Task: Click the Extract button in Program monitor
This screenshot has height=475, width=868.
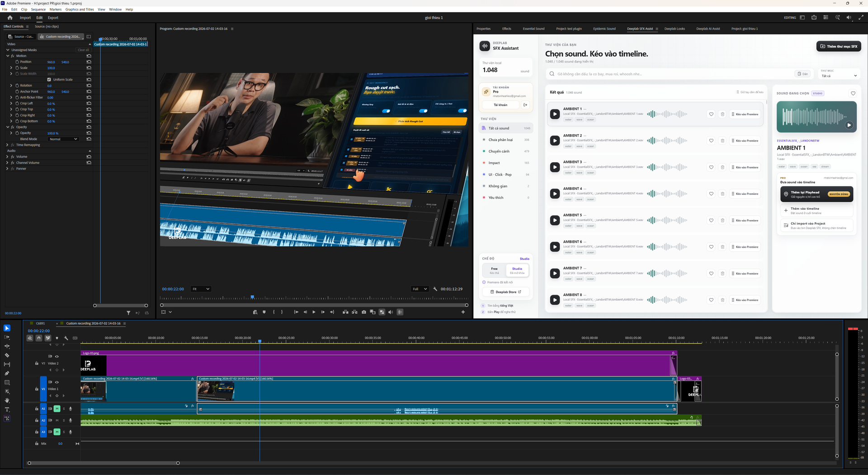Action: click(x=354, y=312)
